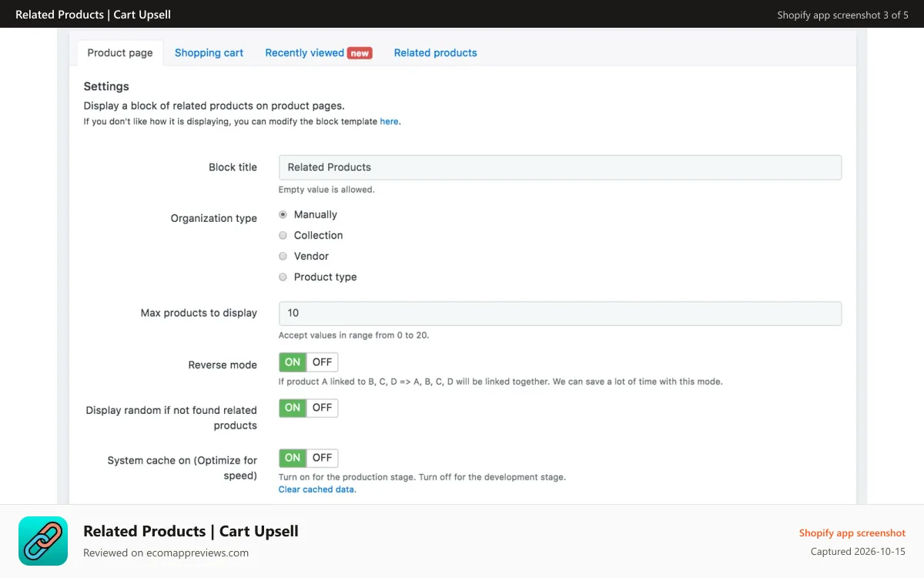Click 'Display random if not found related products' label

(x=172, y=418)
